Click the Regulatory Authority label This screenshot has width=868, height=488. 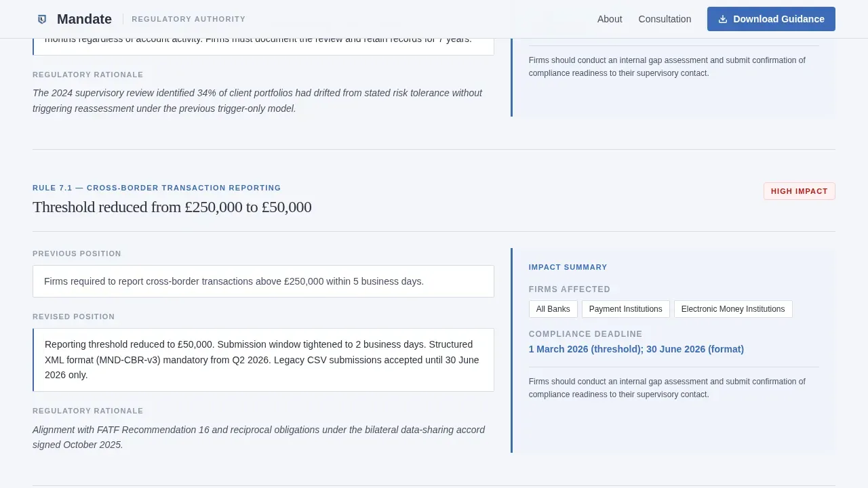click(189, 19)
